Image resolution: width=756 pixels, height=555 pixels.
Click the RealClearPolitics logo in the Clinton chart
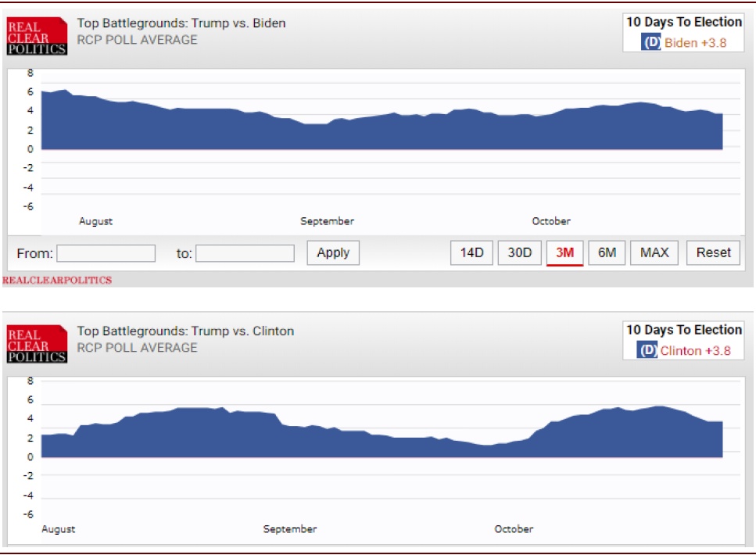pyautogui.click(x=37, y=345)
